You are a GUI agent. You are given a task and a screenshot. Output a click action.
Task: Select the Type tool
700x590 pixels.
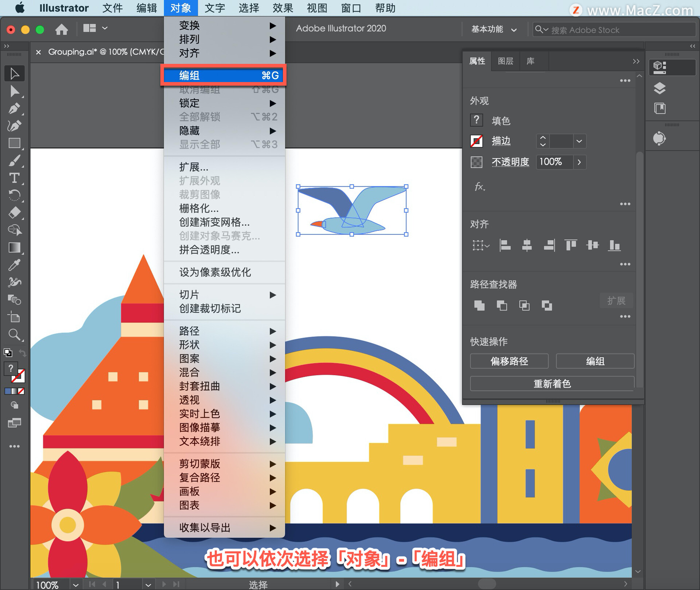(x=14, y=178)
